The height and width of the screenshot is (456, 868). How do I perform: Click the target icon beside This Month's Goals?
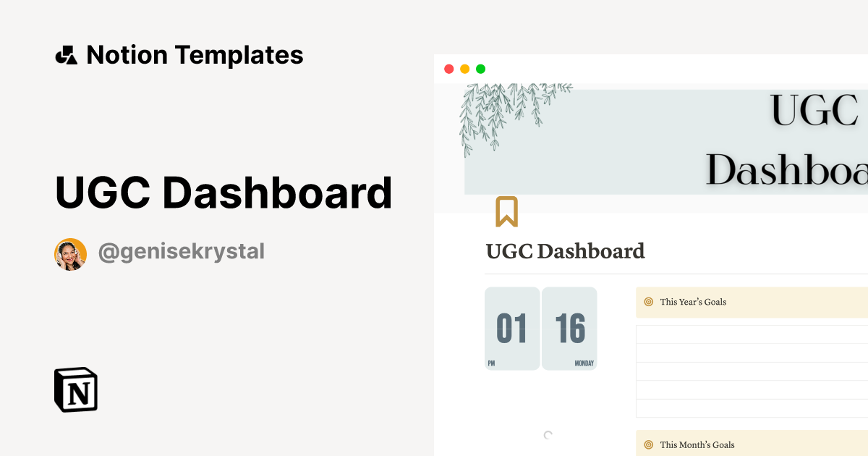pyautogui.click(x=647, y=444)
